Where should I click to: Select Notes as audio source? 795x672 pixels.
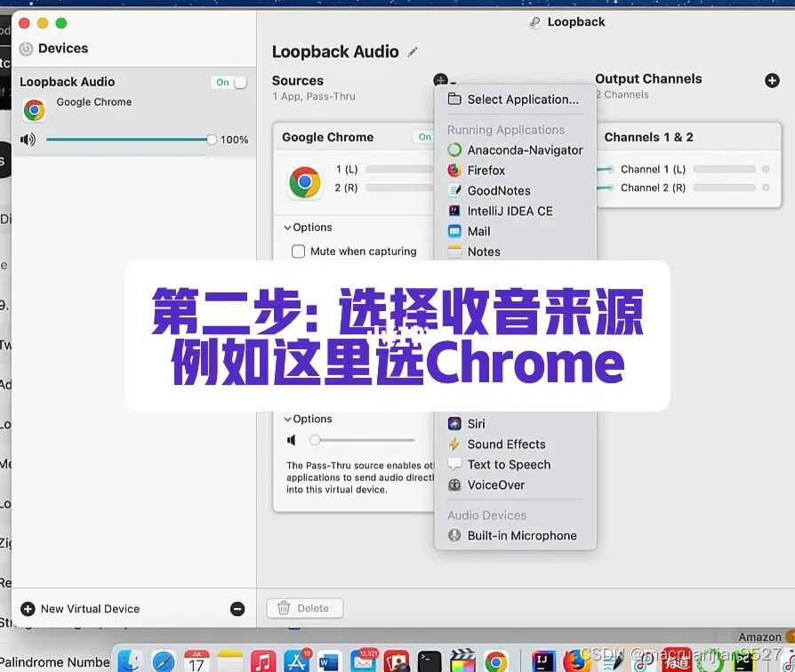click(x=515, y=252)
